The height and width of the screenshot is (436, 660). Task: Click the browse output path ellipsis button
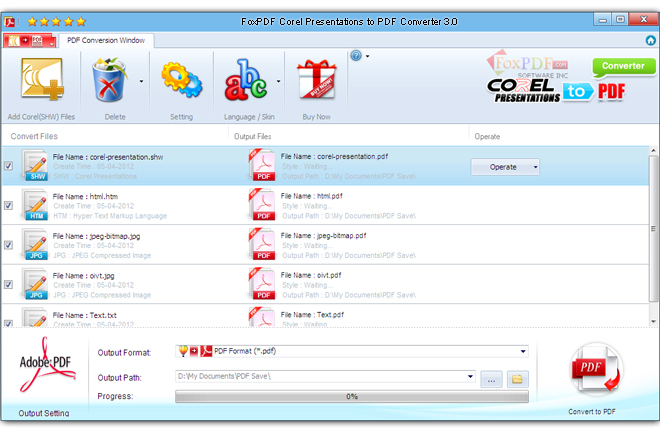[491, 379]
